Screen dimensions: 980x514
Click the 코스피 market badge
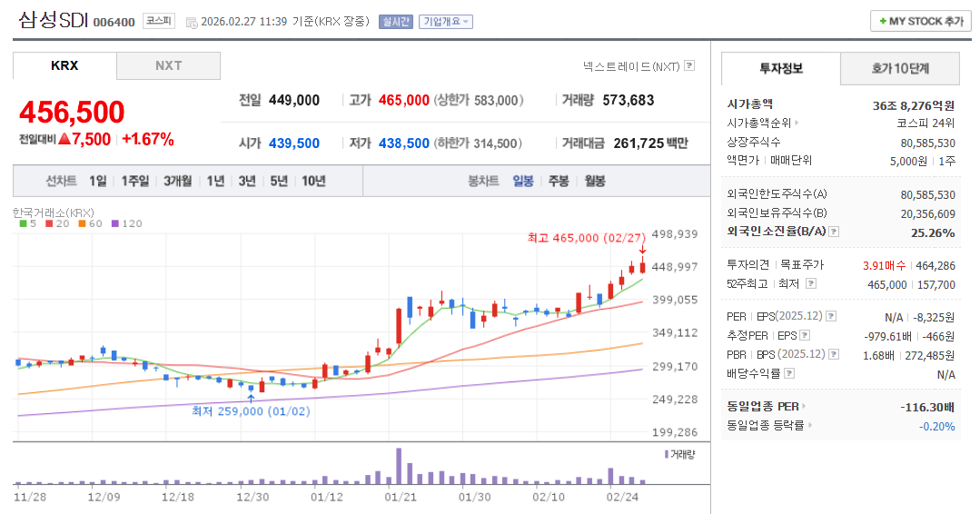pos(159,21)
